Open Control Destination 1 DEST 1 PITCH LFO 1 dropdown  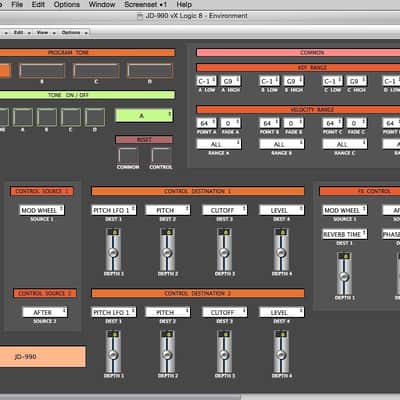pyautogui.click(x=114, y=210)
